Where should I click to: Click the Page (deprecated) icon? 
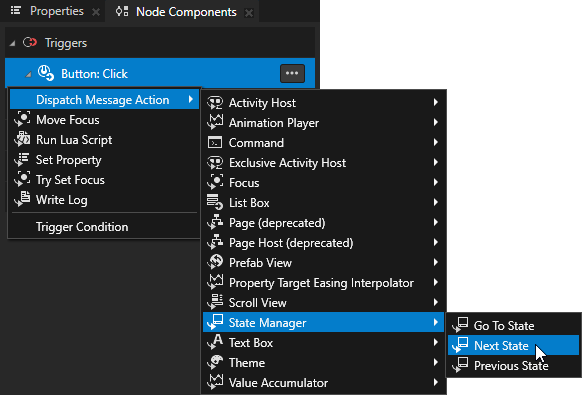[x=215, y=223]
